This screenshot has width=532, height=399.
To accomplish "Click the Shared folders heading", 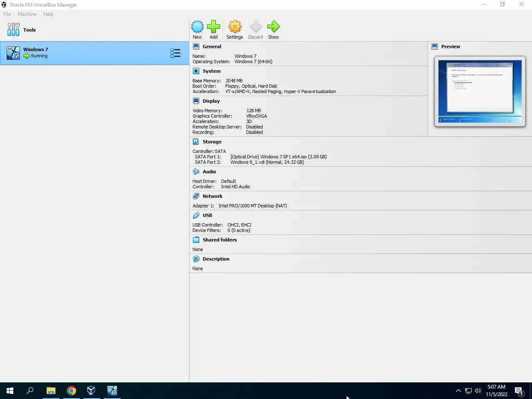I will 220,240.
